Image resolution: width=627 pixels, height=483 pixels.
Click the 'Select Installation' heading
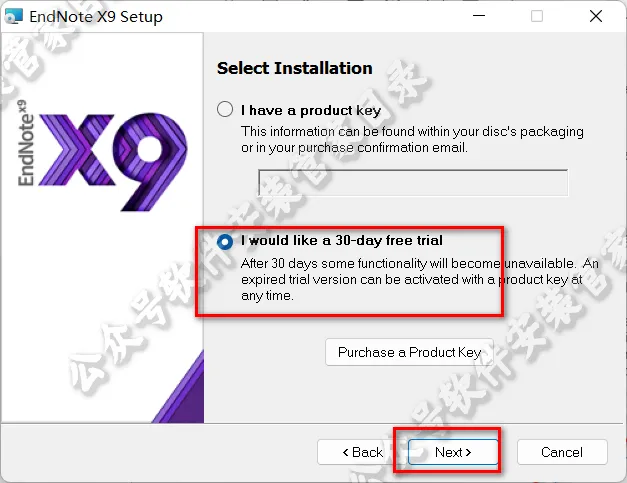point(295,68)
